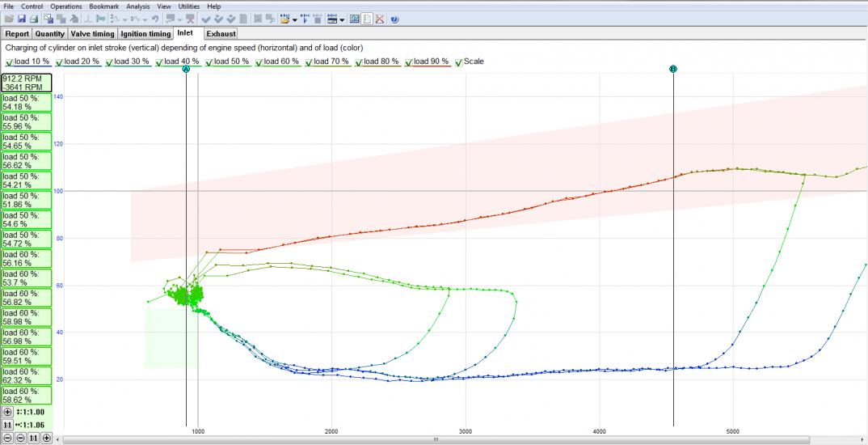Click the red X toolbar icon

click(x=380, y=19)
